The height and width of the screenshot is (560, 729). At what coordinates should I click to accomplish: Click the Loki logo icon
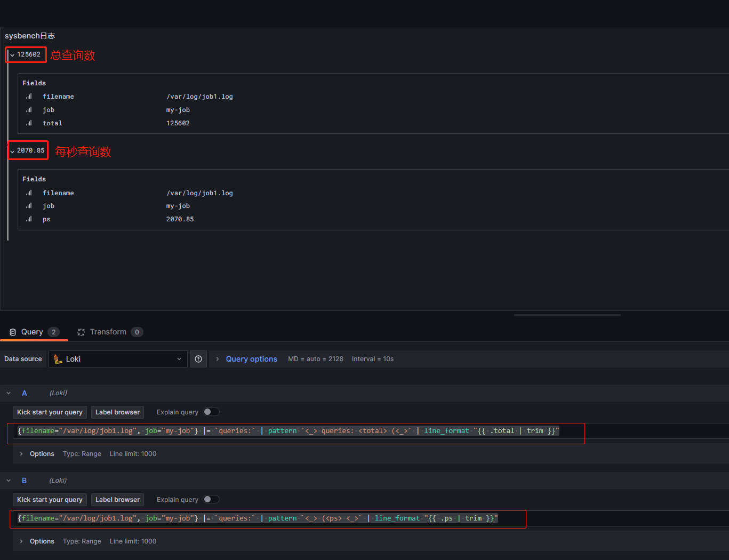58,359
